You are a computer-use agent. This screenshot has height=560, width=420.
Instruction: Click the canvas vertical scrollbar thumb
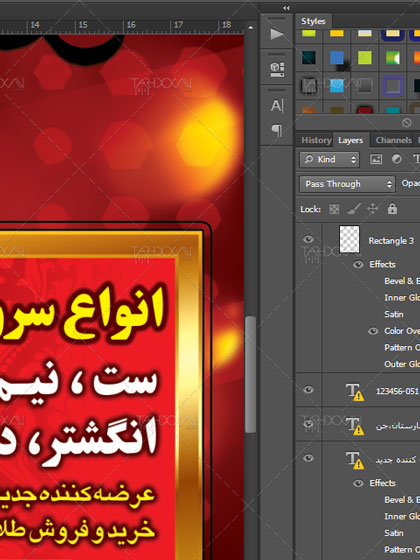pyautogui.click(x=250, y=374)
